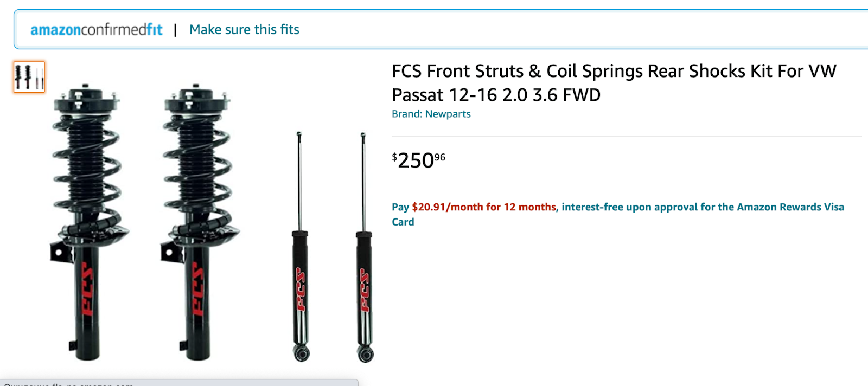Click the top mount of the second strut
This screenshot has height=386, width=868.
coord(197,99)
